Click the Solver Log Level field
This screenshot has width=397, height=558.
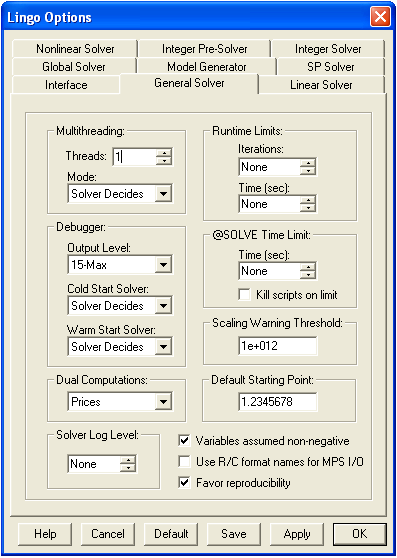pyautogui.click(x=94, y=464)
